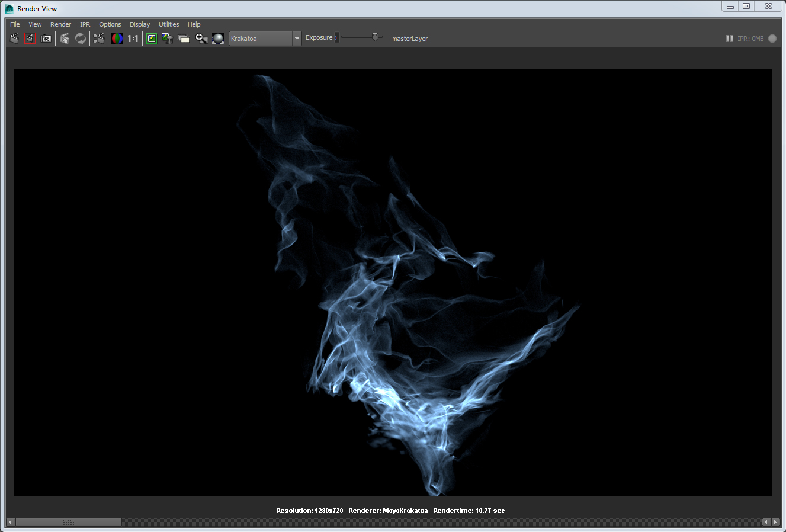The width and height of the screenshot is (786, 532).
Task: Open the IPR menu
Action: click(x=85, y=24)
